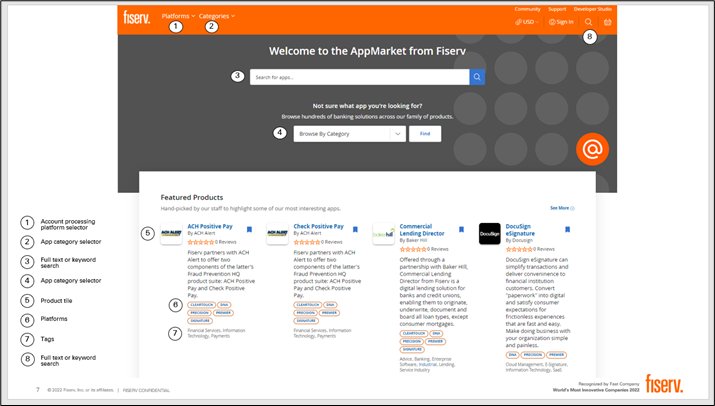Image resolution: width=715 pixels, height=406 pixels.
Task: Select the SIGNATURE tag on ACH Positive Pay
Action: coord(200,321)
